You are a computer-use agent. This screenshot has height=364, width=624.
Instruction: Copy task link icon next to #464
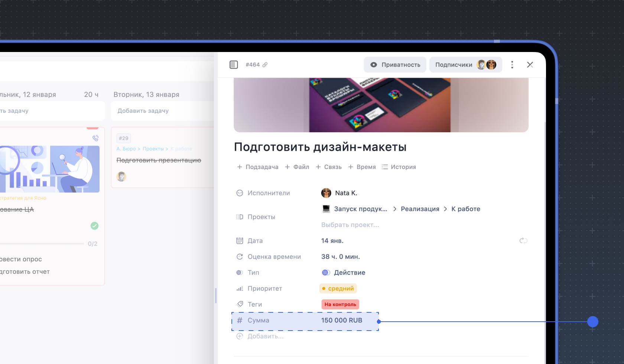point(265,65)
